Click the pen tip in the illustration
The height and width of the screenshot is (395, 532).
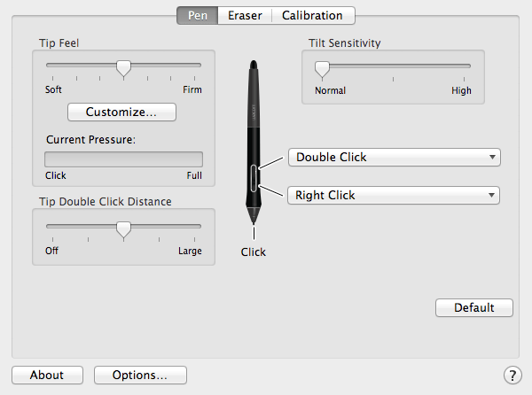(254, 221)
